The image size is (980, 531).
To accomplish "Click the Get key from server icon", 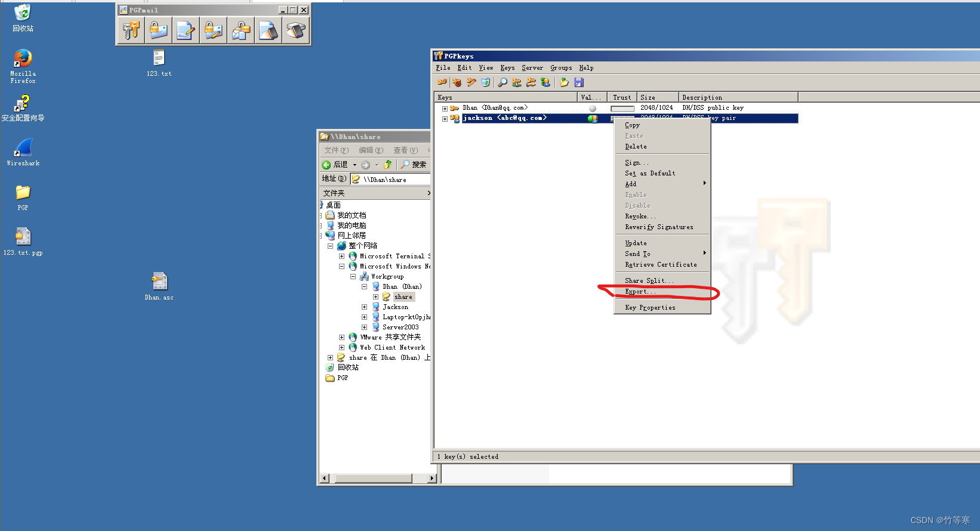I will tap(531, 82).
